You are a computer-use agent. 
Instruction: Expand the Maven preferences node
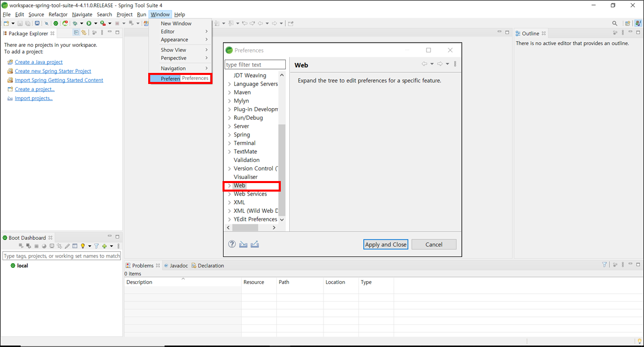(x=229, y=93)
